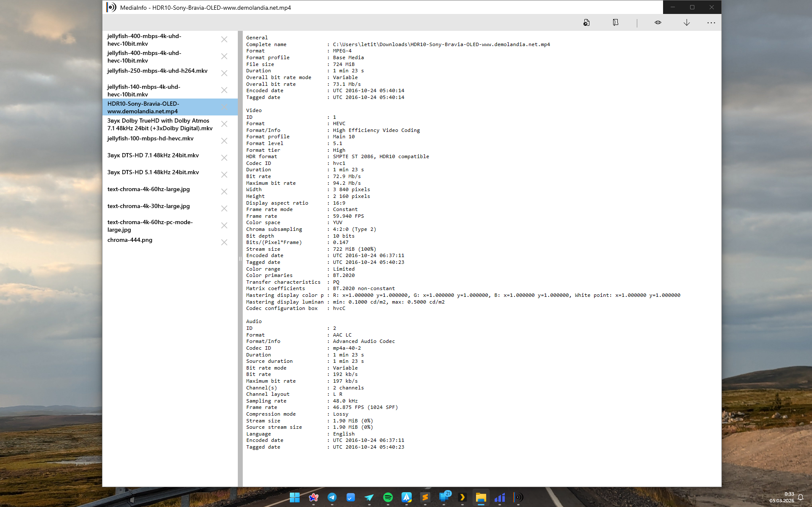Click the open folder icon in toolbar
Viewport: 812px width, 507px height.
click(616, 23)
